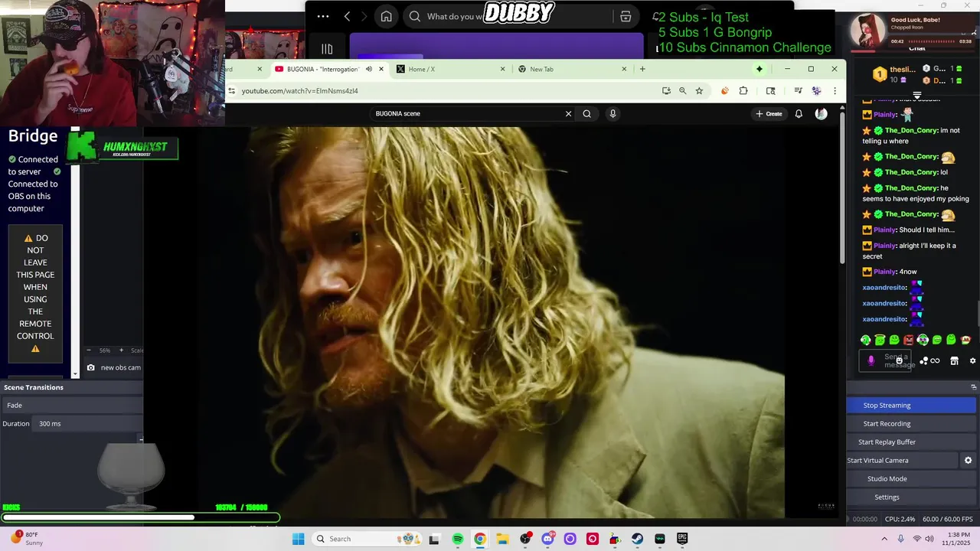Open Discord from the taskbar
Screen dimensions: 980x551
[x=547, y=539]
